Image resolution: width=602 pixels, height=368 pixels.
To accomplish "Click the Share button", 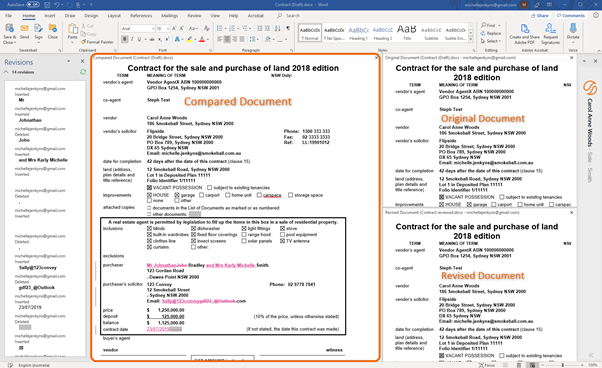I will [x=540, y=16].
